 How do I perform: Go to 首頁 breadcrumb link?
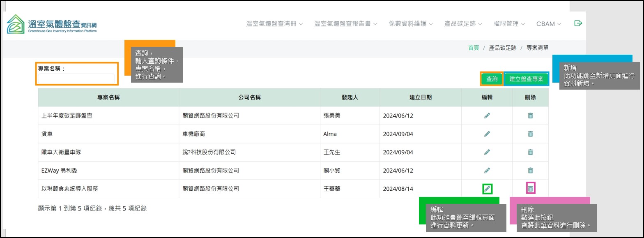tap(474, 48)
